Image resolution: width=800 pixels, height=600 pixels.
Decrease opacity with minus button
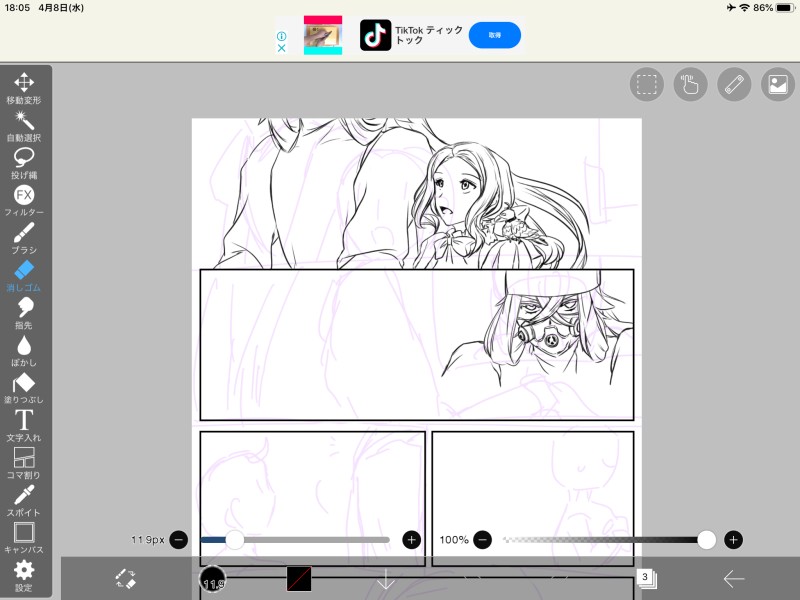[x=482, y=540]
